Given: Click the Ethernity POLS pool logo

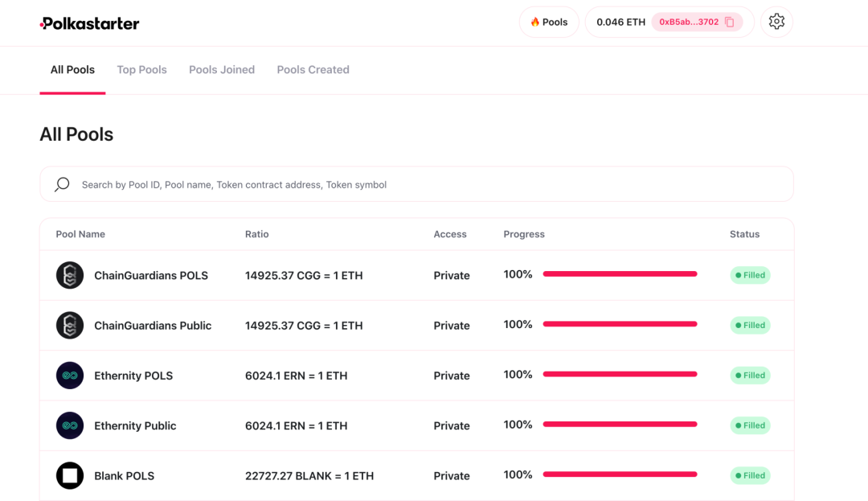Looking at the screenshot, I should [70, 376].
